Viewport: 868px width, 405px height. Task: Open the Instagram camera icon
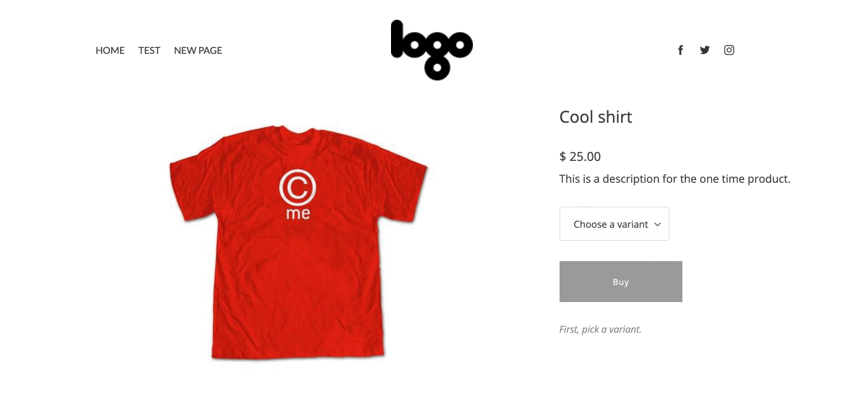click(x=729, y=50)
